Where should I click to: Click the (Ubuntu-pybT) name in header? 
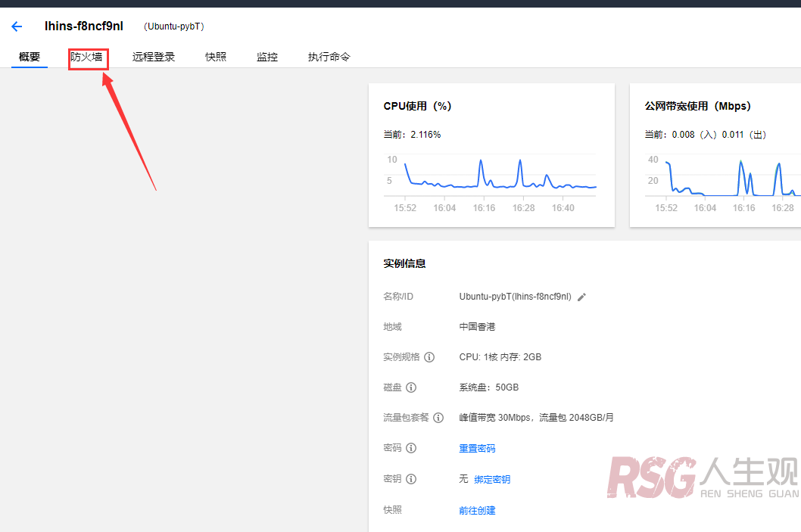click(x=173, y=26)
